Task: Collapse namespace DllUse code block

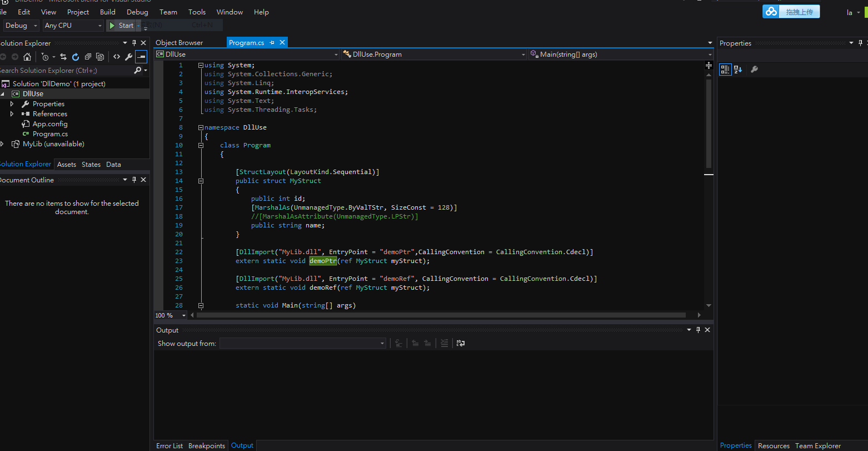Action: click(201, 127)
